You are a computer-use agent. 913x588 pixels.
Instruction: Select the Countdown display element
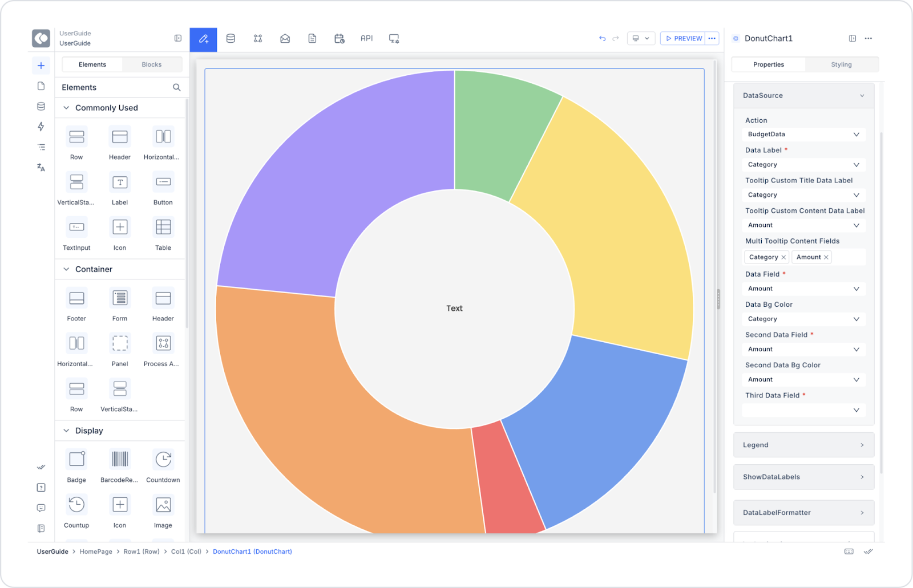pyautogui.click(x=163, y=466)
